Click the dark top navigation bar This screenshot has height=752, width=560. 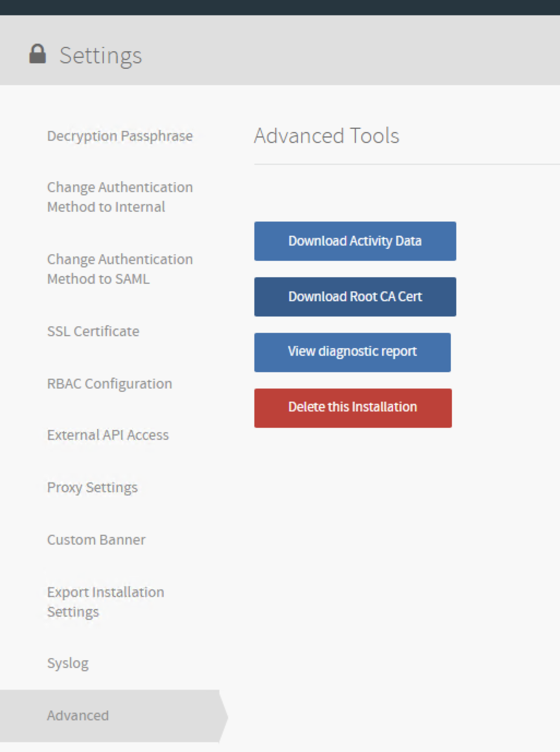point(280,7)
